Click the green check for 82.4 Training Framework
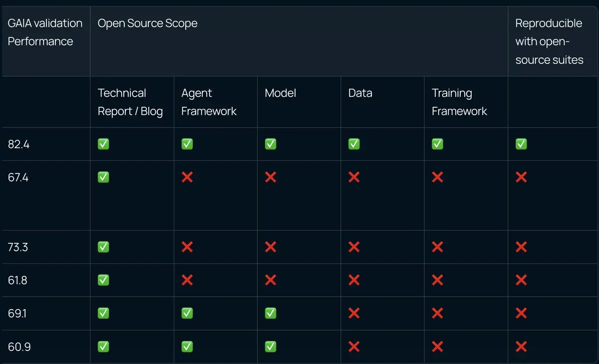The image size is (599, 364). (437, 144)
